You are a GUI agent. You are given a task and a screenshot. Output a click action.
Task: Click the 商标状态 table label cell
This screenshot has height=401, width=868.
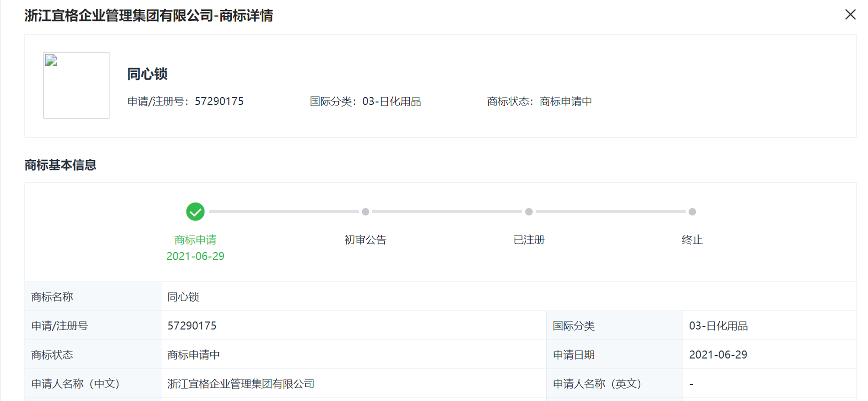tap(93, 354)
